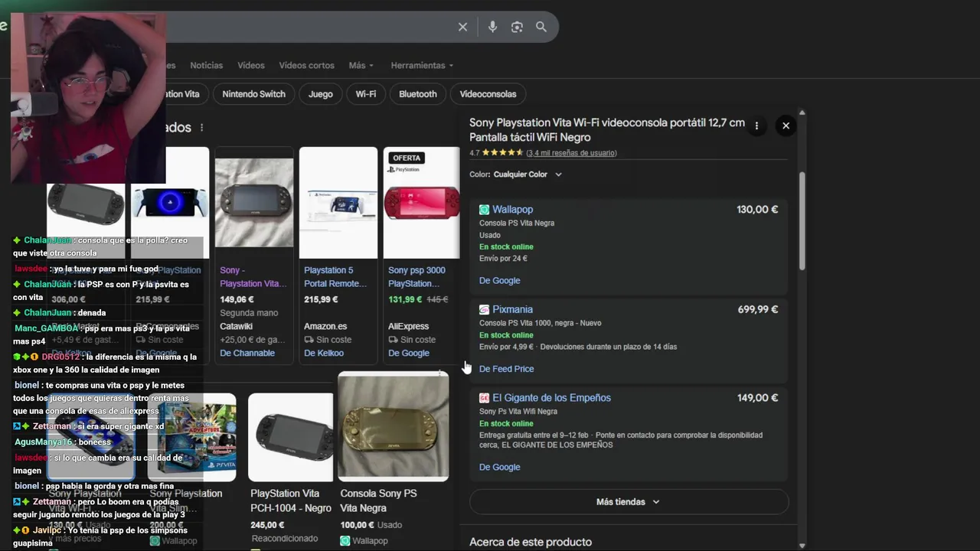Select the Bluetooth filter chip
Viewport: 980px width, 551px height.
418,94
